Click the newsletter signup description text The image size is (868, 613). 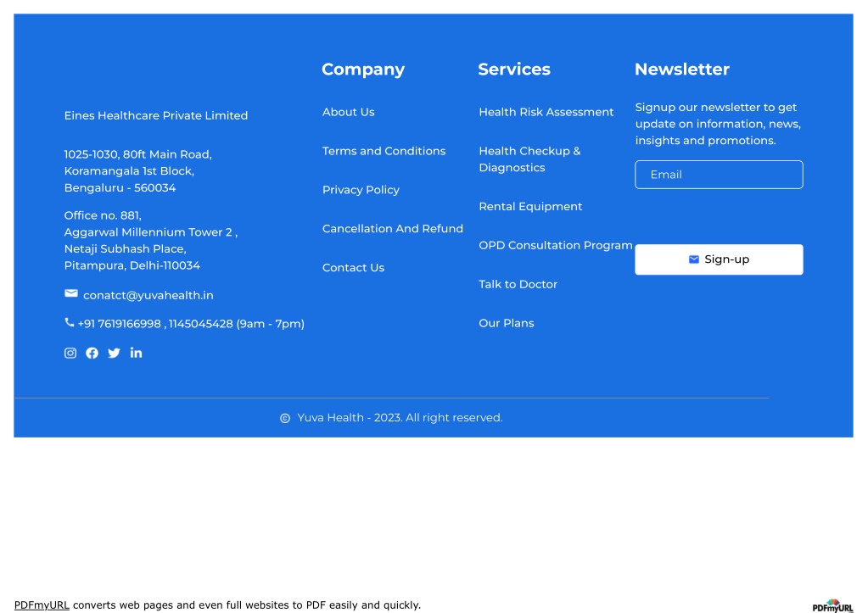click(x=718, y=124)
